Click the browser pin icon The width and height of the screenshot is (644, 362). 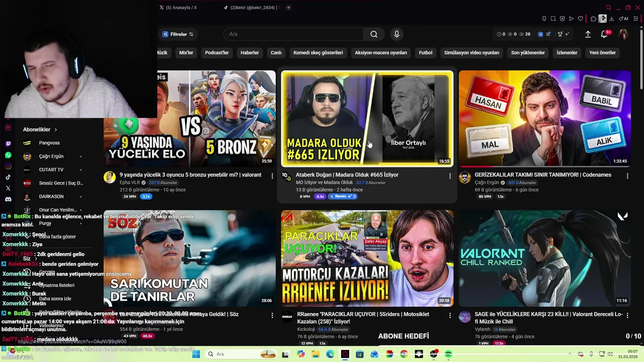544,19
